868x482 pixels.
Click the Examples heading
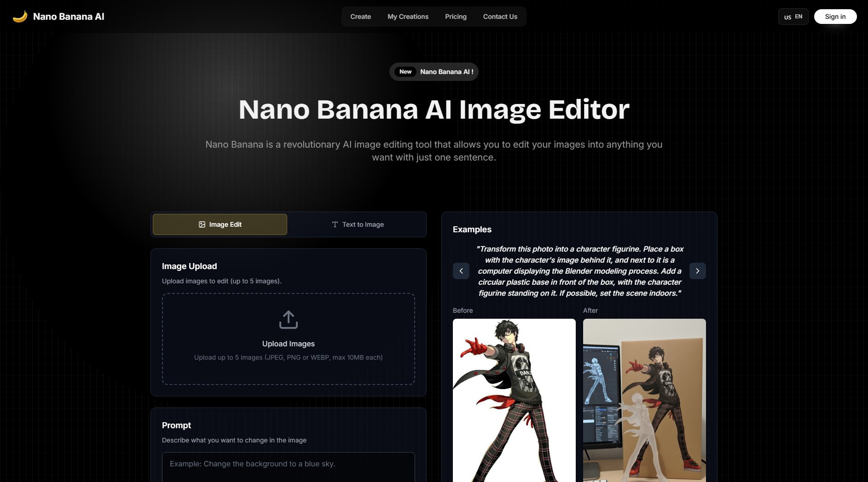472,230
